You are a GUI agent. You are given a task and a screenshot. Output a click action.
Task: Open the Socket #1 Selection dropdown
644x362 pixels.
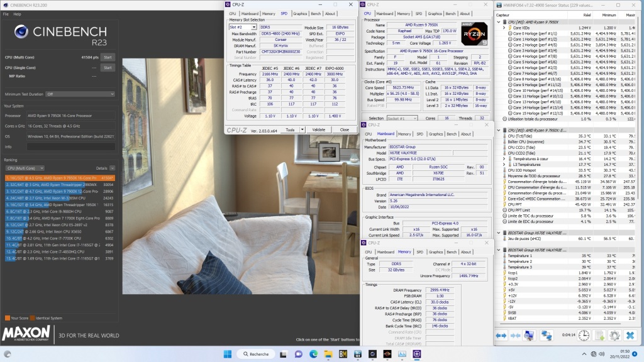(402, 118)
